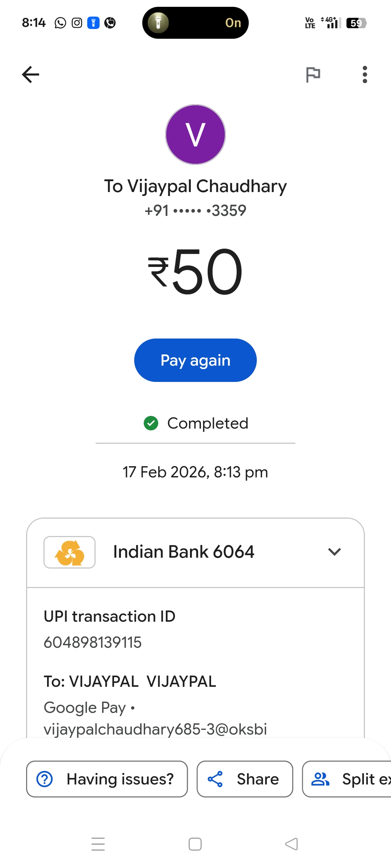This screenshot has width=391, height=868.
Task: Tap the WhatsApp notification icon
Action: [60, 23]
